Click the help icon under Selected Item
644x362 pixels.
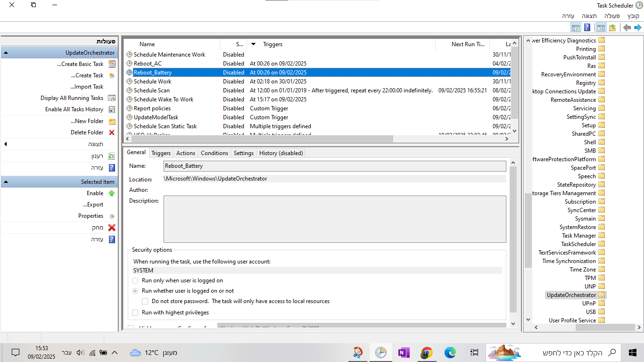(x=112, y=239)
